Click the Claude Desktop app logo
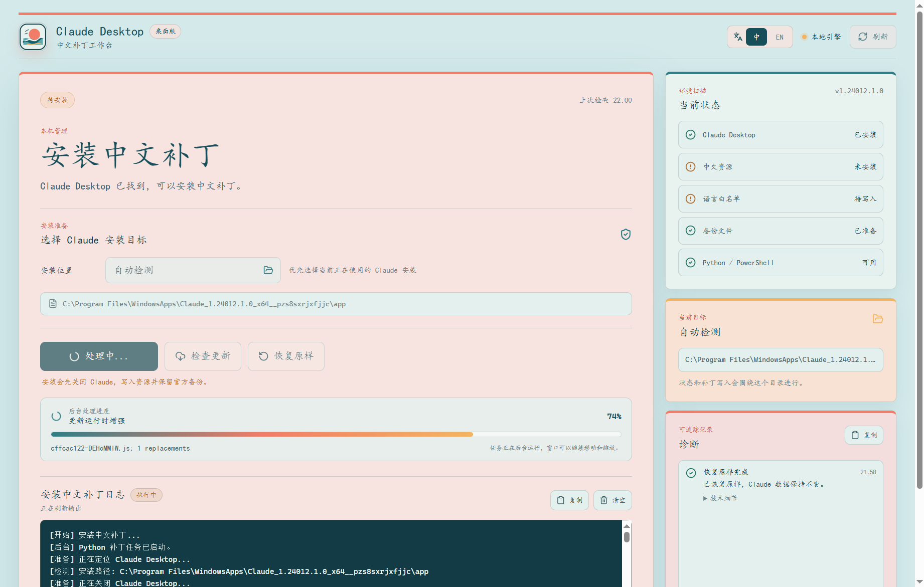The width and height of the screenshot is (924, 587). pos(33,37)
